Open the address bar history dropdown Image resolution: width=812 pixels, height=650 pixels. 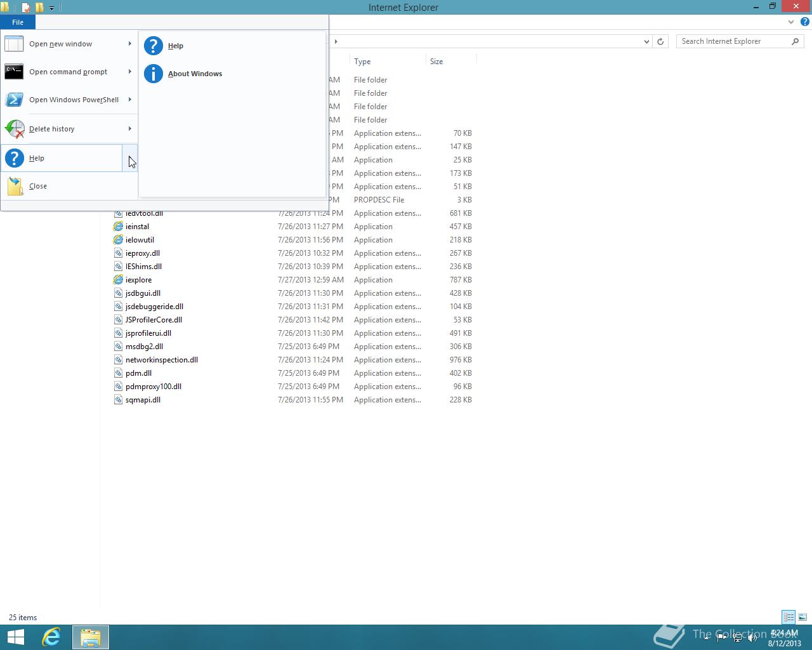(646, 41)
